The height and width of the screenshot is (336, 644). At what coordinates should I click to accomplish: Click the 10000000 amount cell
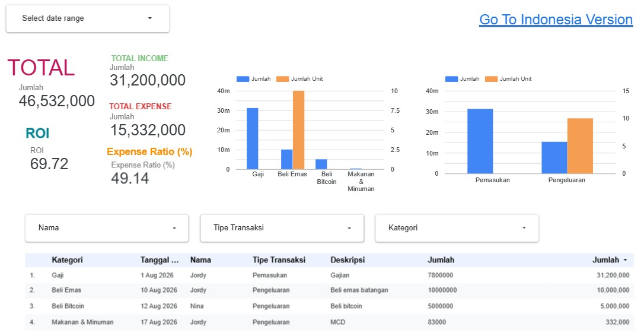coord(442,290)
